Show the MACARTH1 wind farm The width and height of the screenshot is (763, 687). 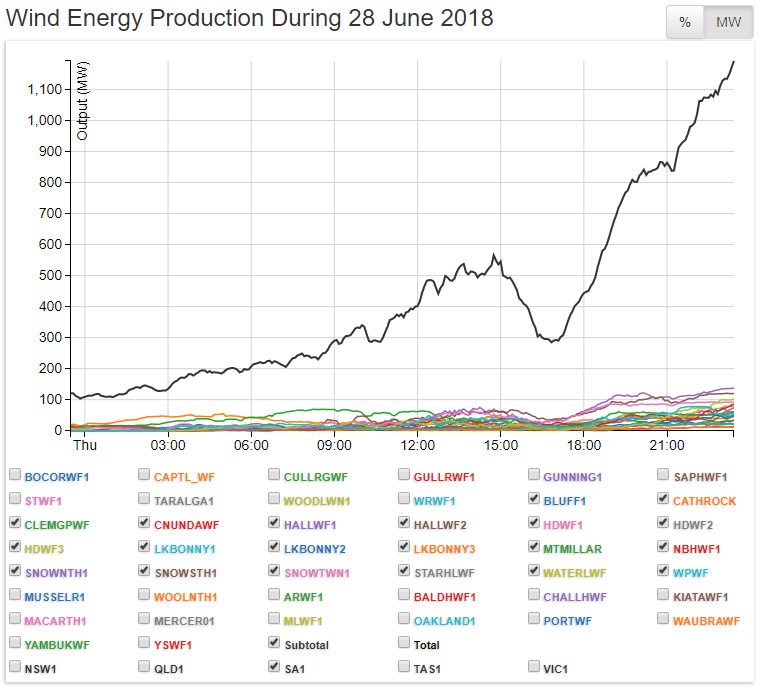[x=15, y=619]
